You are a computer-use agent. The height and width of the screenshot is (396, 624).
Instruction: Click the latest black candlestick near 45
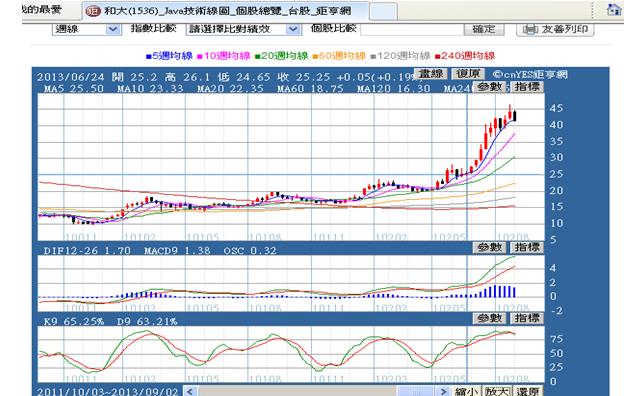click(x=515, y=116)
